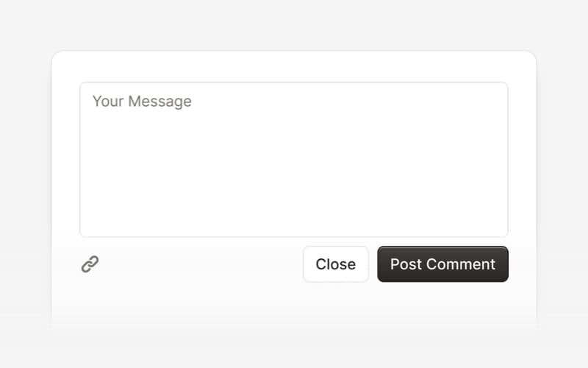Select the chain-link icon below the message box
This screenshot has width=588, height=368.
coord(90,264)
